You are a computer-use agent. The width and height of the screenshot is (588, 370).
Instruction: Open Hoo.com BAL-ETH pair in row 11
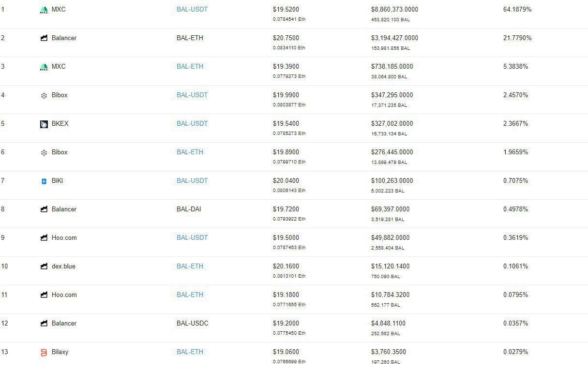pos(190,295)
